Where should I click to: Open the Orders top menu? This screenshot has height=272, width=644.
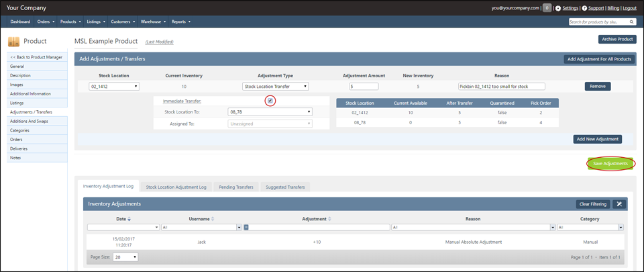[46, 21]
